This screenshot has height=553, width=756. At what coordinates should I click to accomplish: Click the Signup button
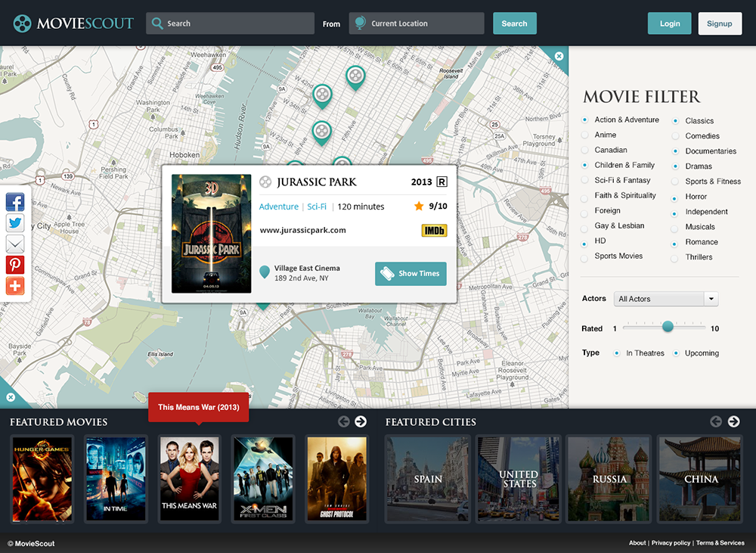click(x=720, y=23)
